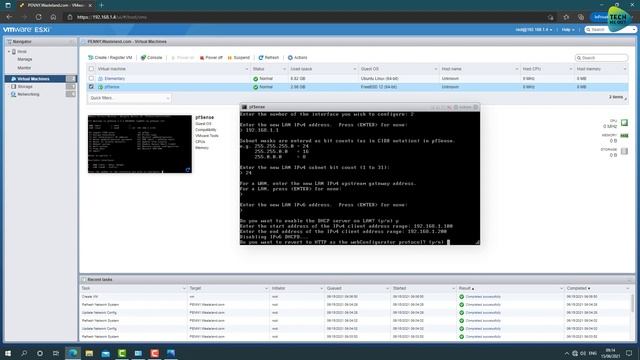Click the refresh icon on console thumbnail

pos(188,169)
